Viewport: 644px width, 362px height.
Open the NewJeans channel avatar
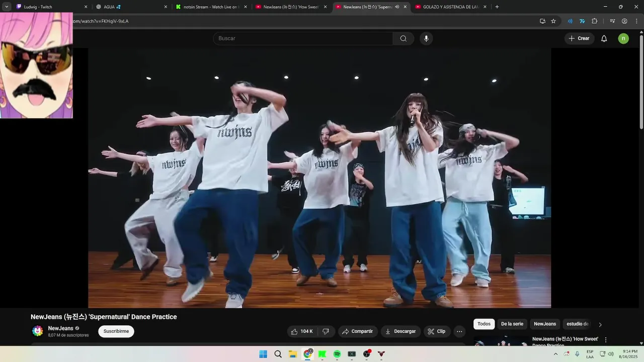pyautogui.click(x=38, y=331)
